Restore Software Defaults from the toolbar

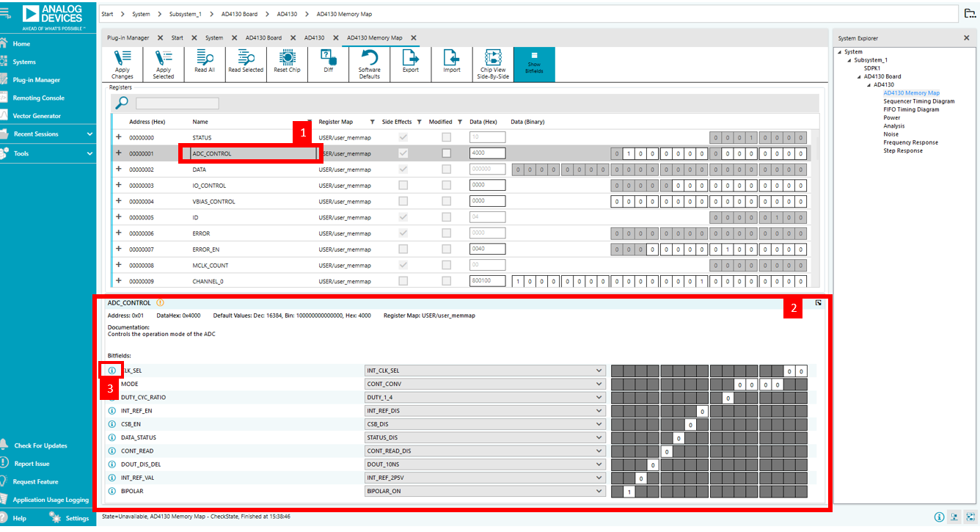370,64
